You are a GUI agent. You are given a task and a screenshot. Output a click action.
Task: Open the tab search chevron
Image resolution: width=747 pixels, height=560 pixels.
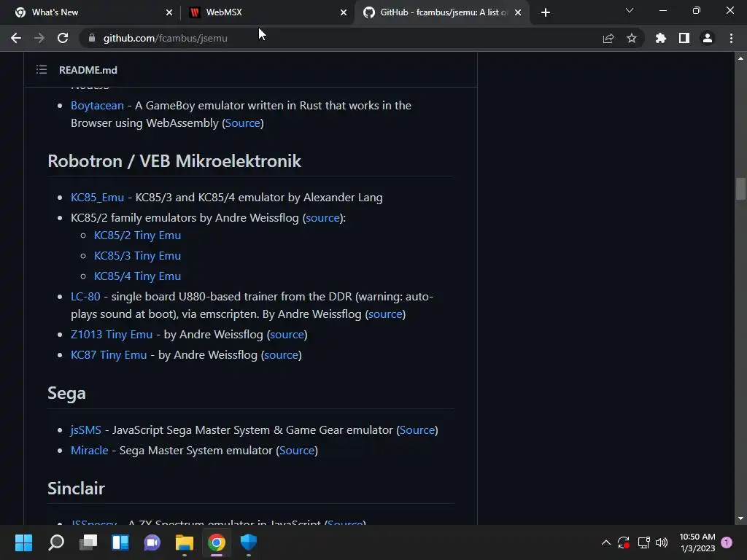(x=630, y=10)
